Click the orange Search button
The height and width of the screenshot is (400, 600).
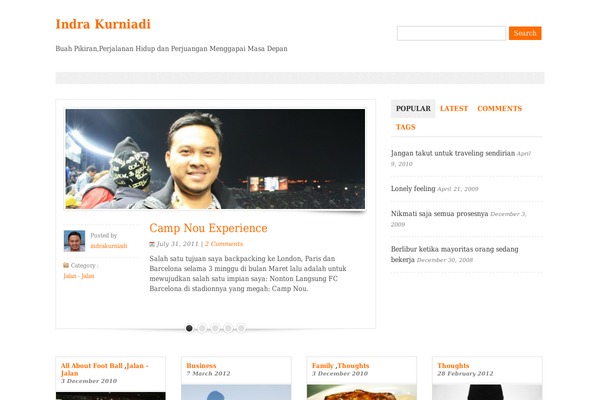tap(525, 33)
